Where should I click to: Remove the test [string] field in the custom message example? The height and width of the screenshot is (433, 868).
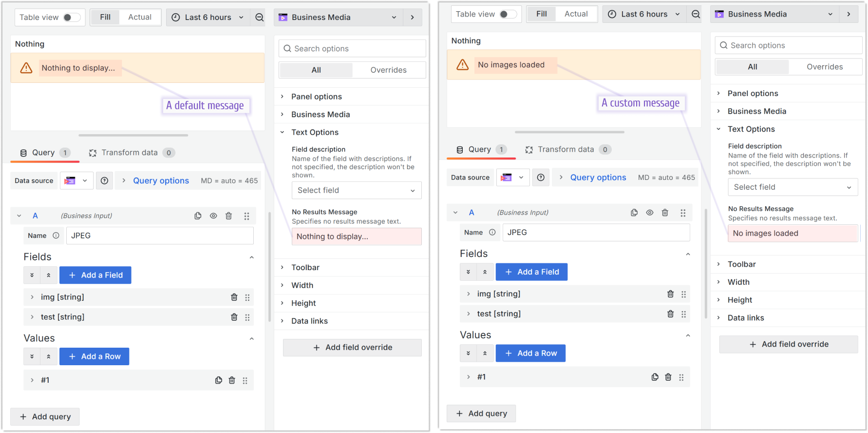670,314
